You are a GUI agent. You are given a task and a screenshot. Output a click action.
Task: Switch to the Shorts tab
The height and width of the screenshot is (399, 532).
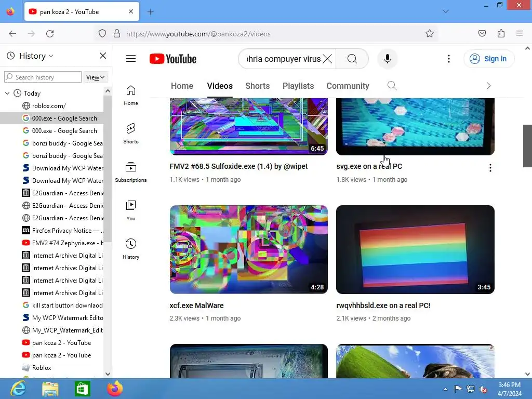[258, 86]
